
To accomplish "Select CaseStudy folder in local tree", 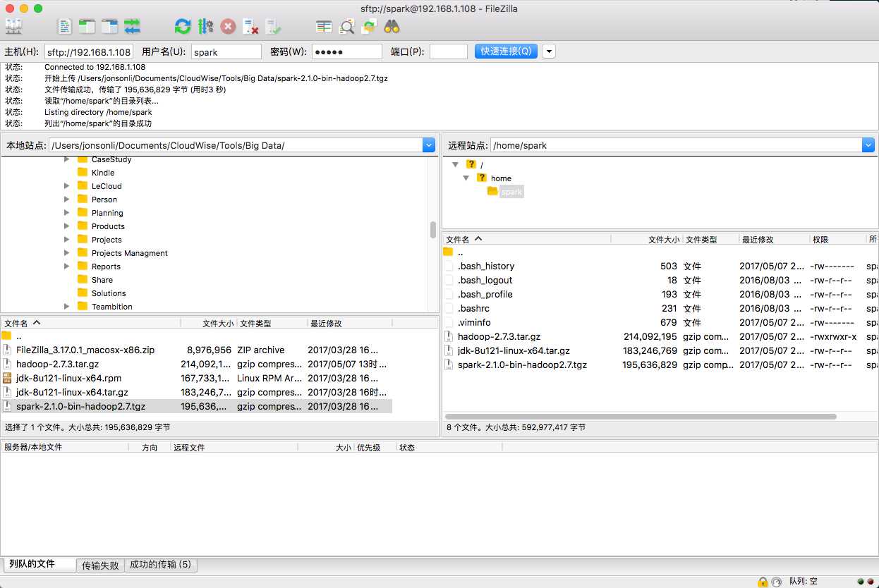I will 111,159.
